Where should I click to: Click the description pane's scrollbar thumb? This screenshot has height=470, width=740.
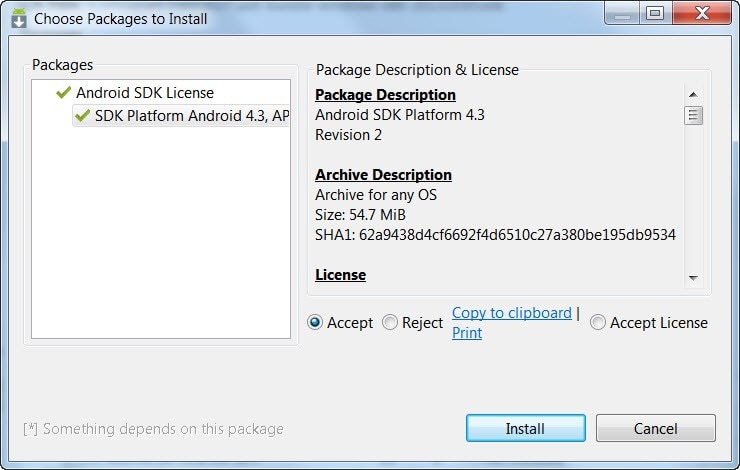point(693,116)
